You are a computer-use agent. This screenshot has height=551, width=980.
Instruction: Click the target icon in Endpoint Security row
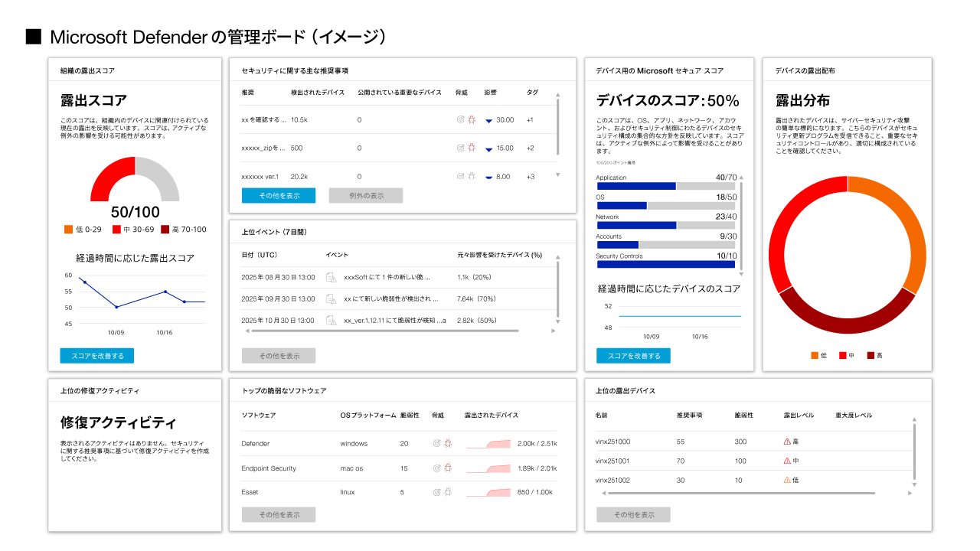[x=436, y=468]
